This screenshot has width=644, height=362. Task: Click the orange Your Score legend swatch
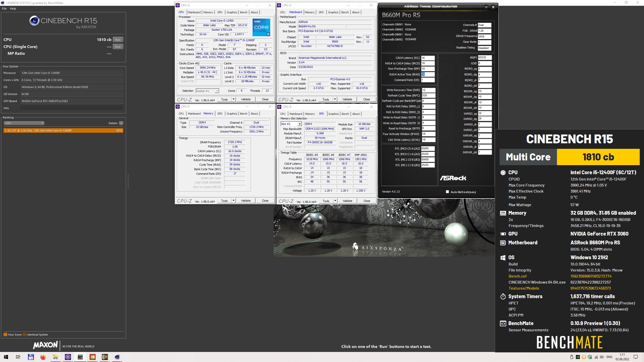(x=5, y=335)
